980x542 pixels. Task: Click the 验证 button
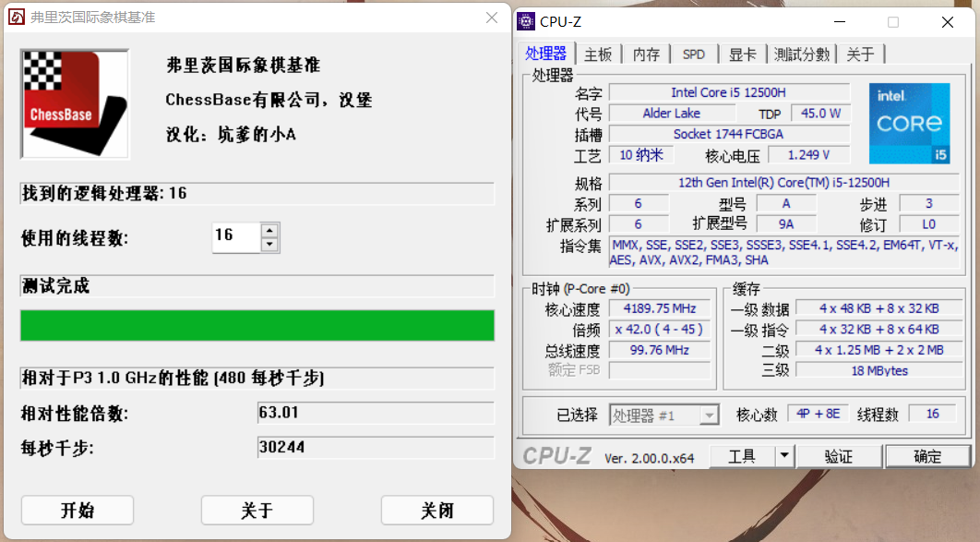(839, 457)
